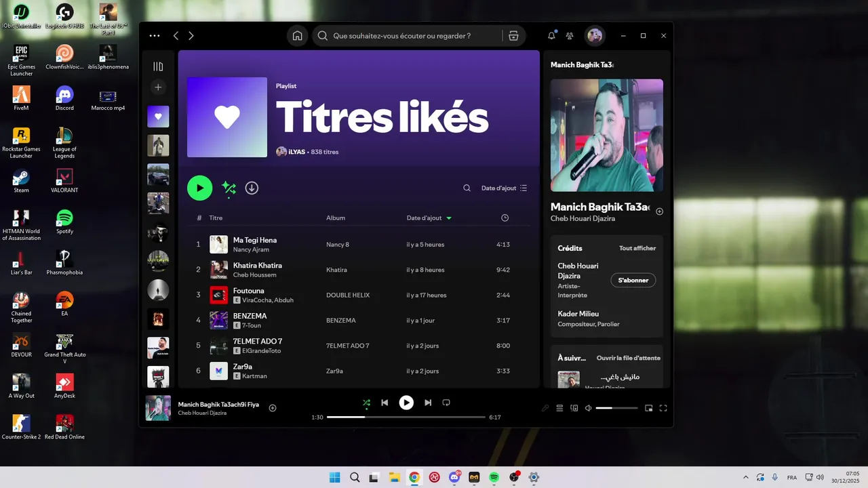Skip to previous track
This screenshot has width=868, height=488.
click(384, 403)
